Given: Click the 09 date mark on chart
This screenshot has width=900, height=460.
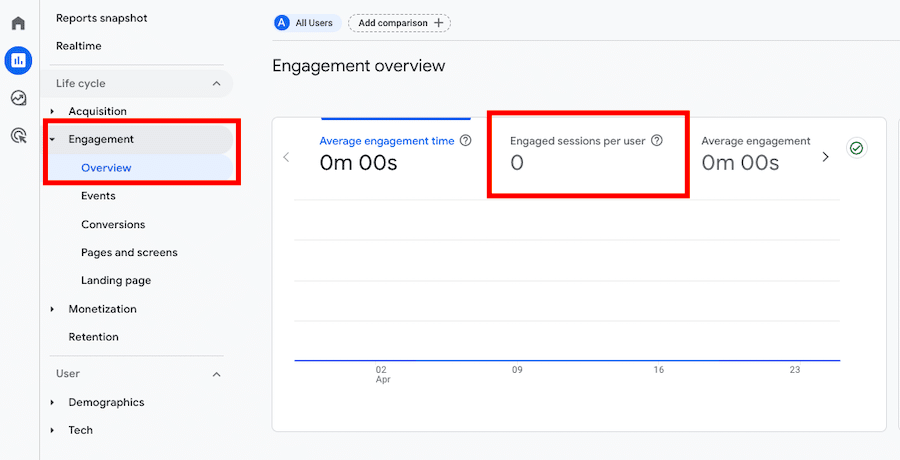Looking at the screenshot, I should [x=517, y=370].
